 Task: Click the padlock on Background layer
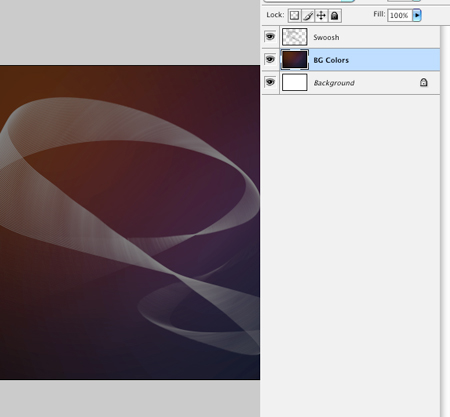click(424, 82)
